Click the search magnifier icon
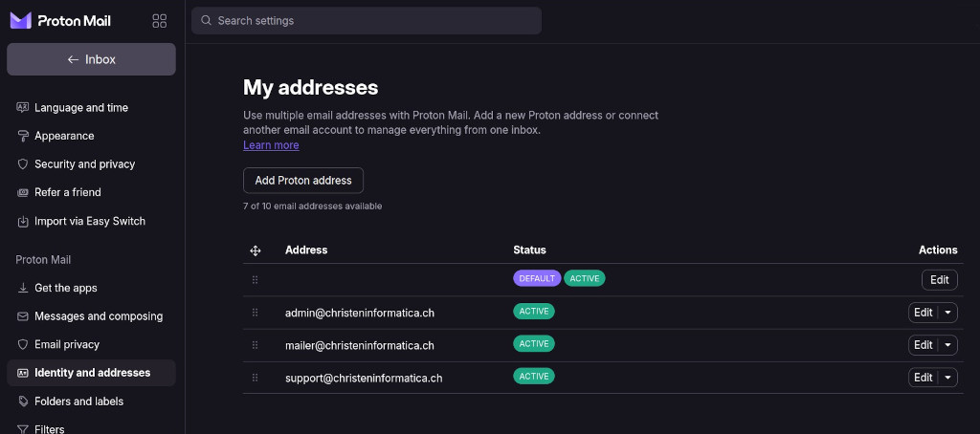This screenshot has width=980, height=434. click(x=206, y=21)
